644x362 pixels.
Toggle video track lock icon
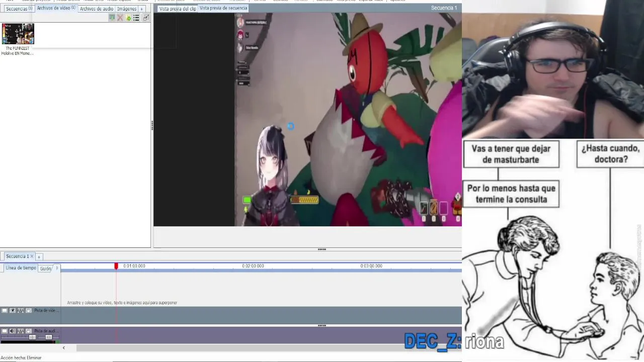[29, 311]
